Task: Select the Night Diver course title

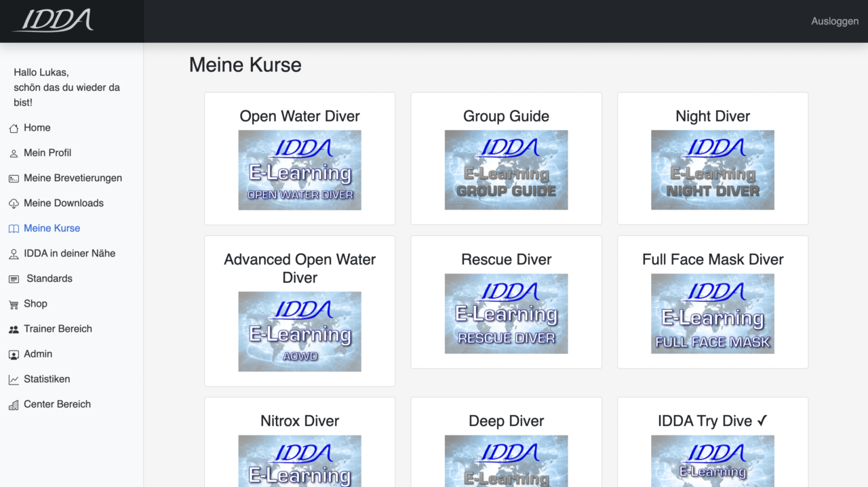Action: click(712, 117)
